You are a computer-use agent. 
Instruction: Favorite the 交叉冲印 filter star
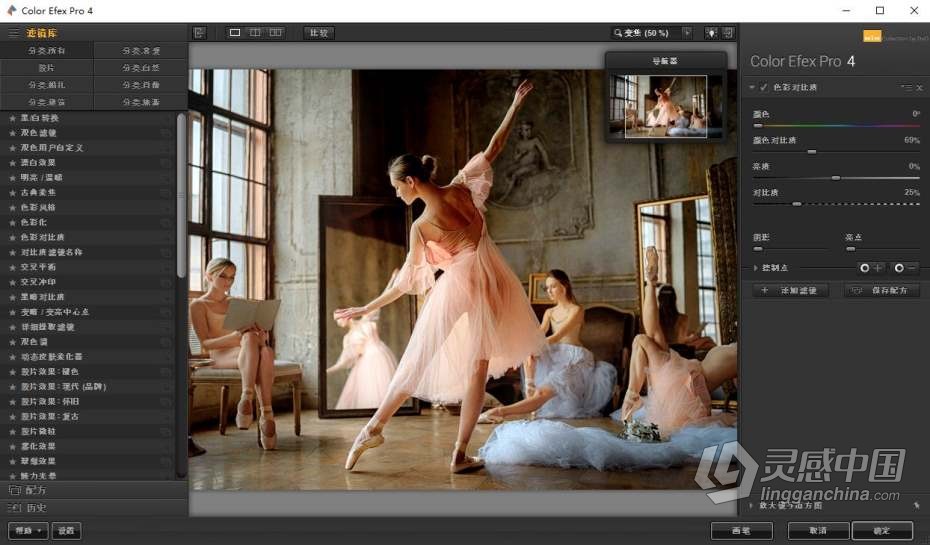[12, 282]
